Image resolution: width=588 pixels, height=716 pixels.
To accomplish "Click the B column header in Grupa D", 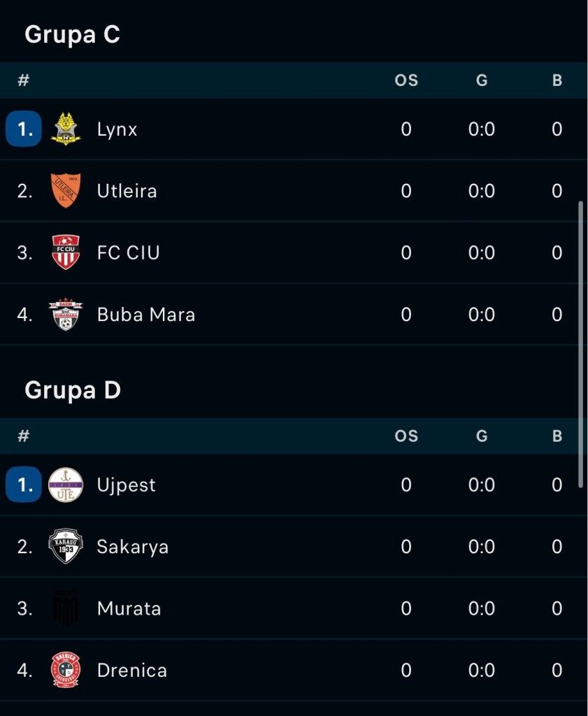I will click(557, 436).
